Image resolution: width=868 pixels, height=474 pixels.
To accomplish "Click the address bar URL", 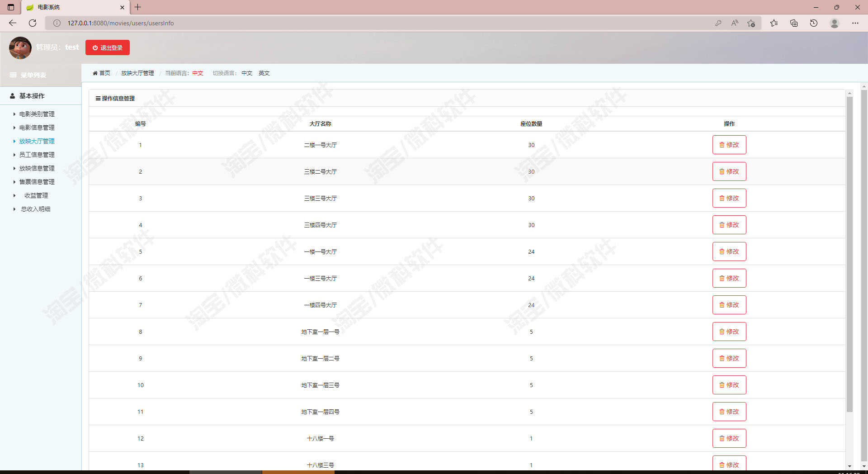I will (121, 23).
